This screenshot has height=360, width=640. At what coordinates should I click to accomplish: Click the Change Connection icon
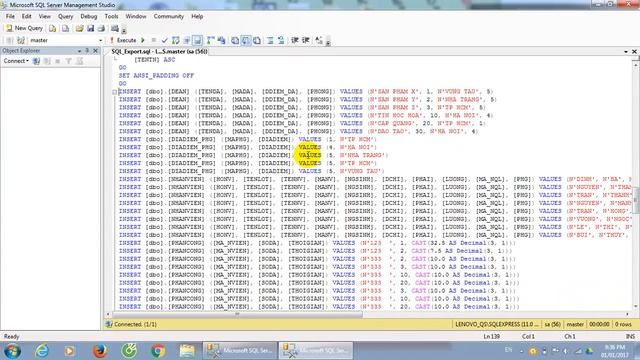[21, 40]
